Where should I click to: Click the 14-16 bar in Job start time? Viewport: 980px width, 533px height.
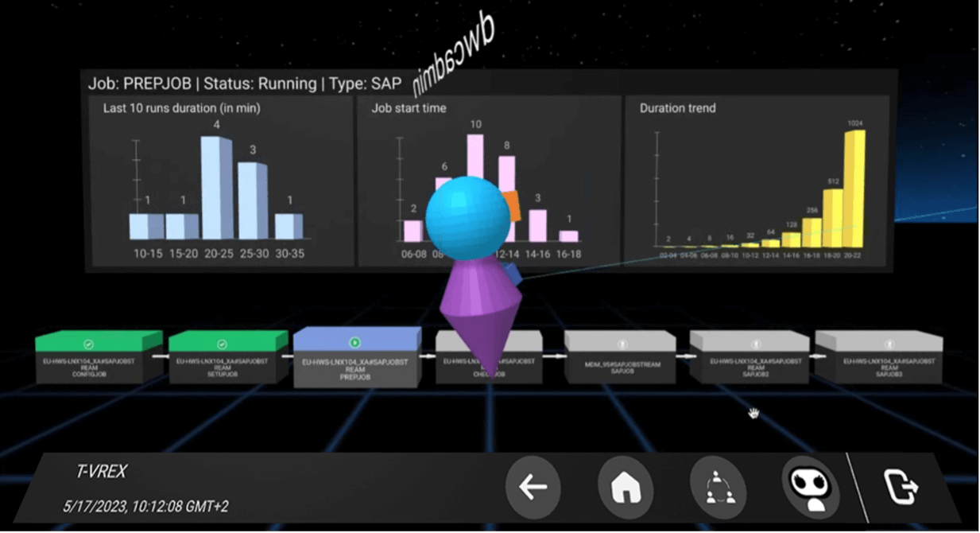[537, 225]
